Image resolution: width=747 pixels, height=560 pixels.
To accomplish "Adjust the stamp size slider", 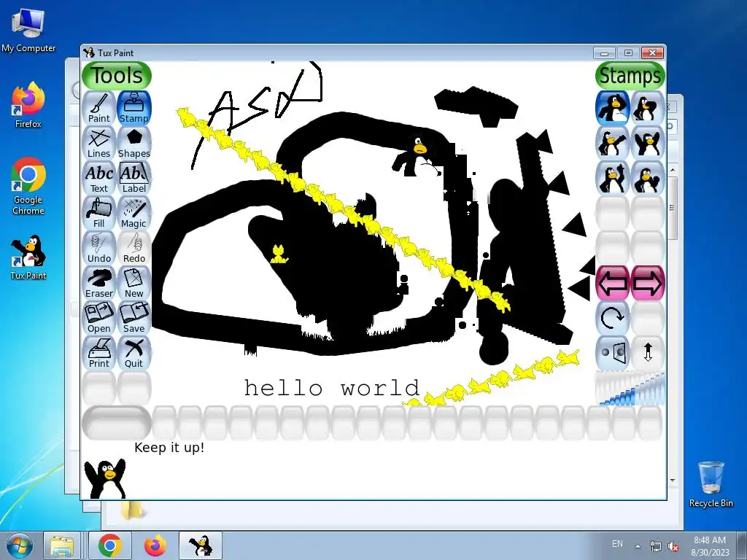I will (630, 389).
